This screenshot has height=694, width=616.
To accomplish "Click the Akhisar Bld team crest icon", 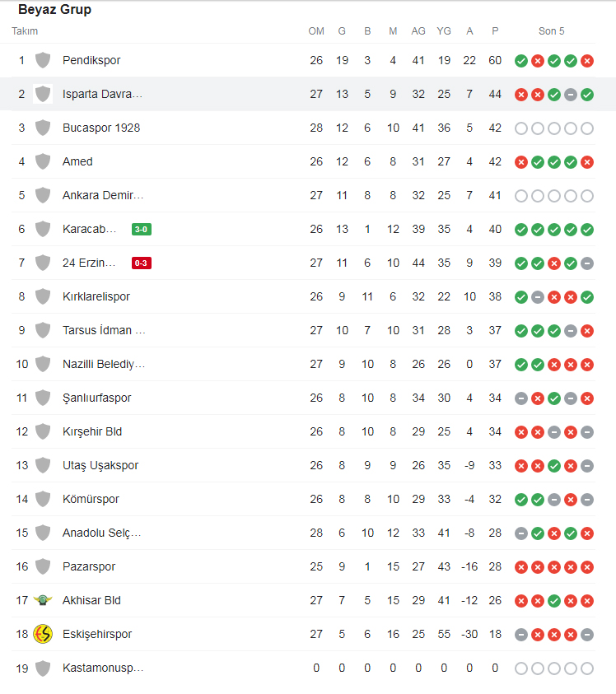I will click(43, 600).
